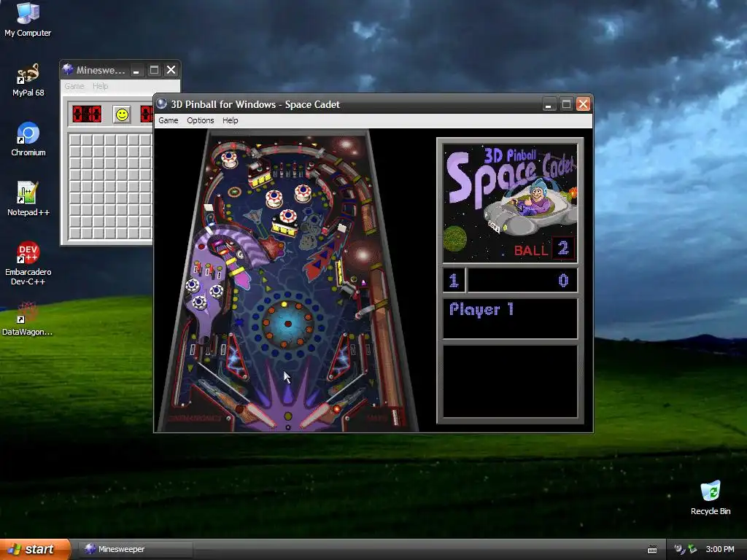Click the clock showing 3:00 PM

pos(720,549)
